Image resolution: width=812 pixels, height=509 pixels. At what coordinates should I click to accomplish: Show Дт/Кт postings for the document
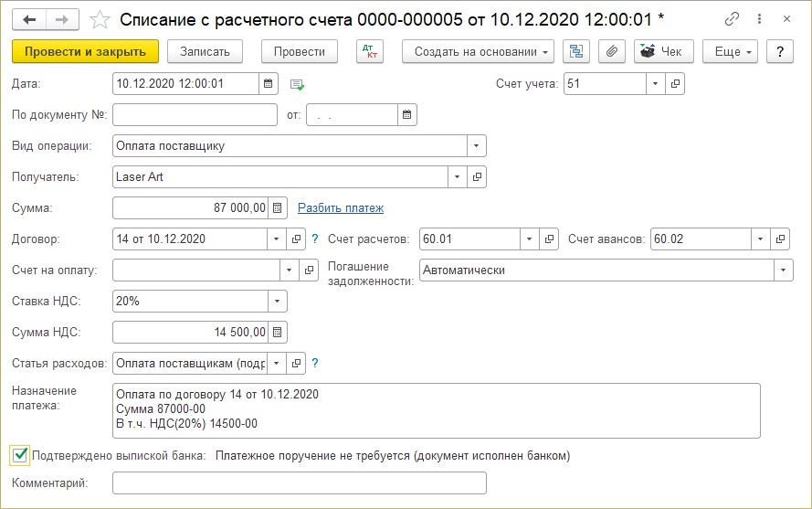(370, 51)
